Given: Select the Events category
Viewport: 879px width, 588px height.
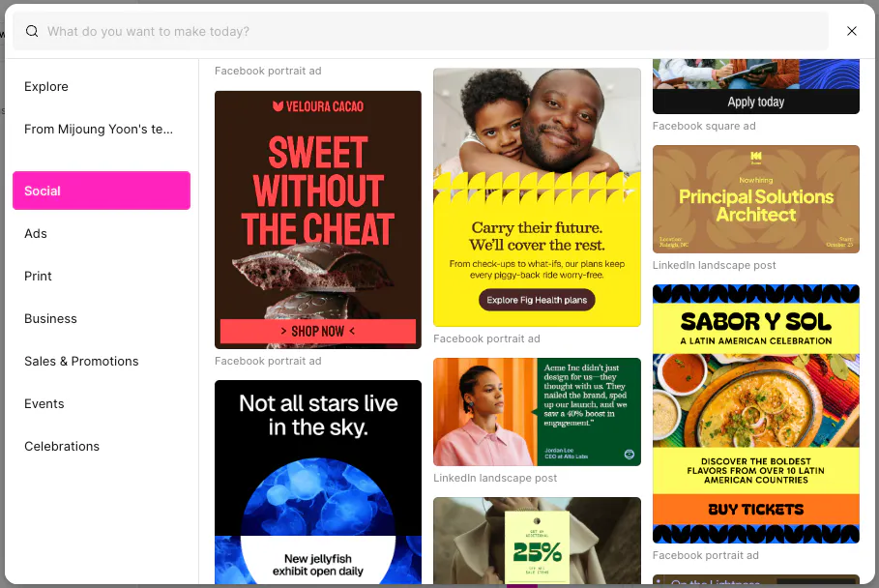Looking at the screenshot, I should (102, 403).
